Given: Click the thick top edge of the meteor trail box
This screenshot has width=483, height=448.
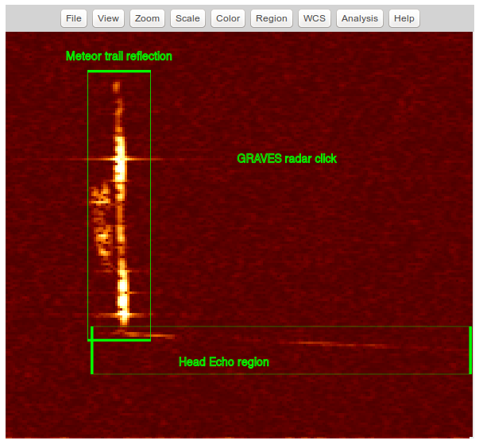Looking at the screenshot, I should [118, 72].
